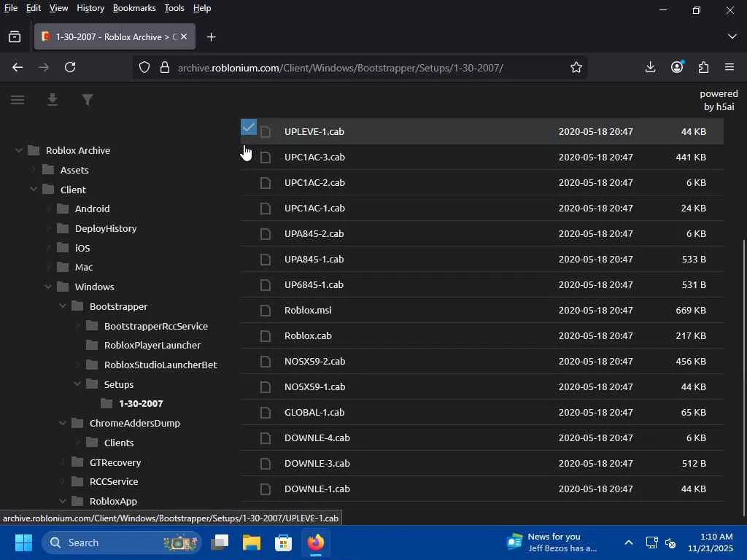Follow the powered by h5ai link
This screenshot has height=560, width=747.
coord(719,100)
